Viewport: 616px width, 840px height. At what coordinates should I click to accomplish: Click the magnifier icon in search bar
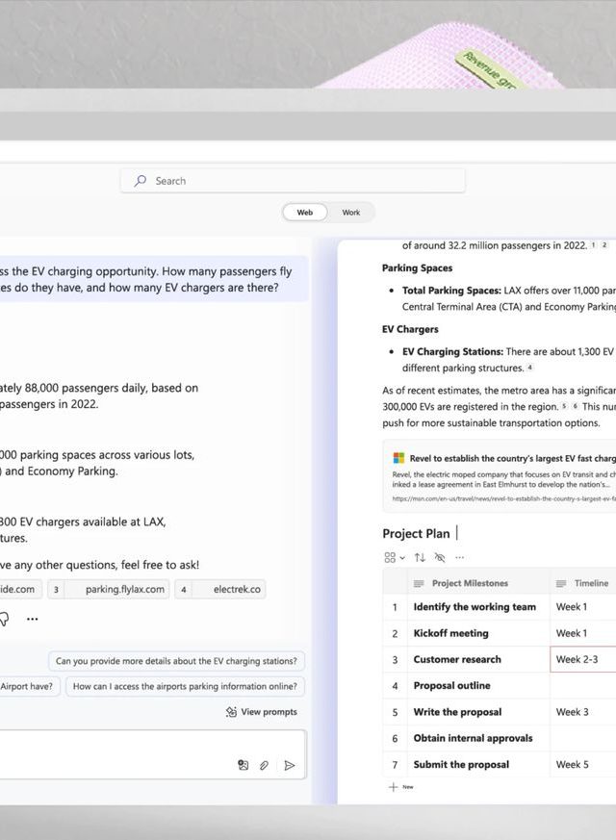point(141,181)
